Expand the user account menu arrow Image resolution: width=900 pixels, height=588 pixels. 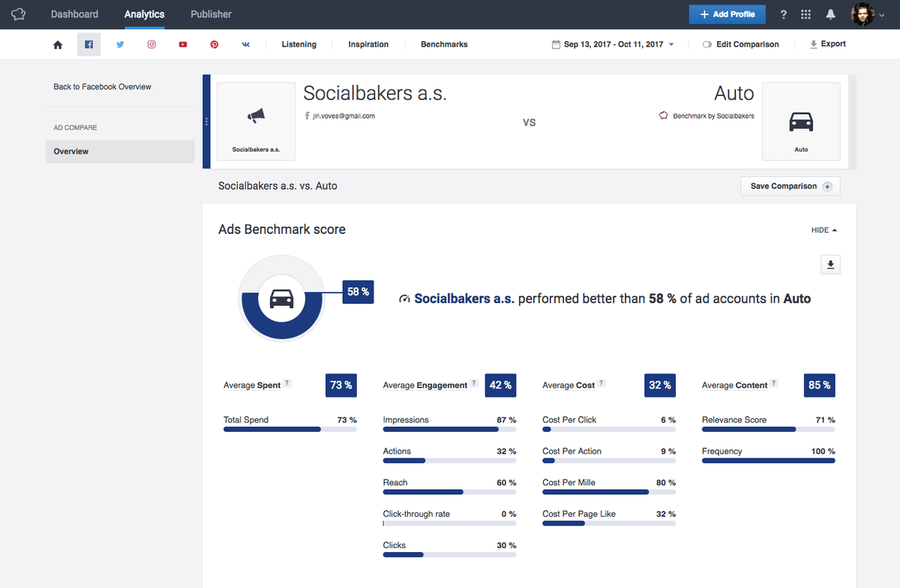pos(882,15)
